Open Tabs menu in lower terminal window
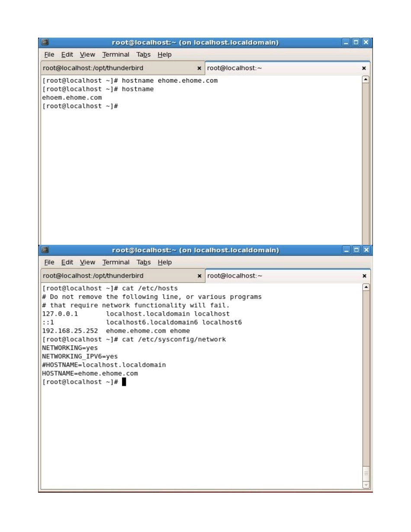Image resolution: width=411 pixels, height=532 pixels. tap(143, 262)
